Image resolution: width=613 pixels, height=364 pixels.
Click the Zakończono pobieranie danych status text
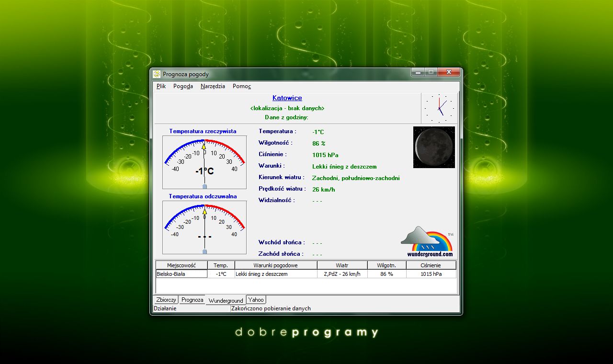pos(271,308)
